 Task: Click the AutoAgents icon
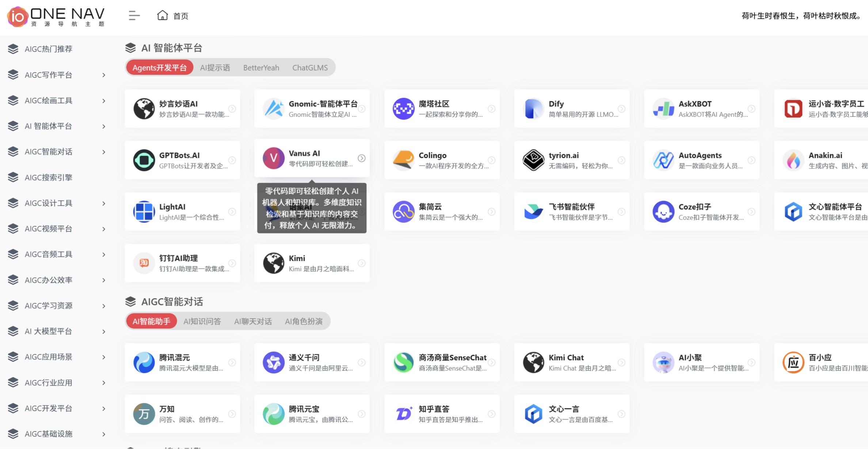click(x=663, y=160)
